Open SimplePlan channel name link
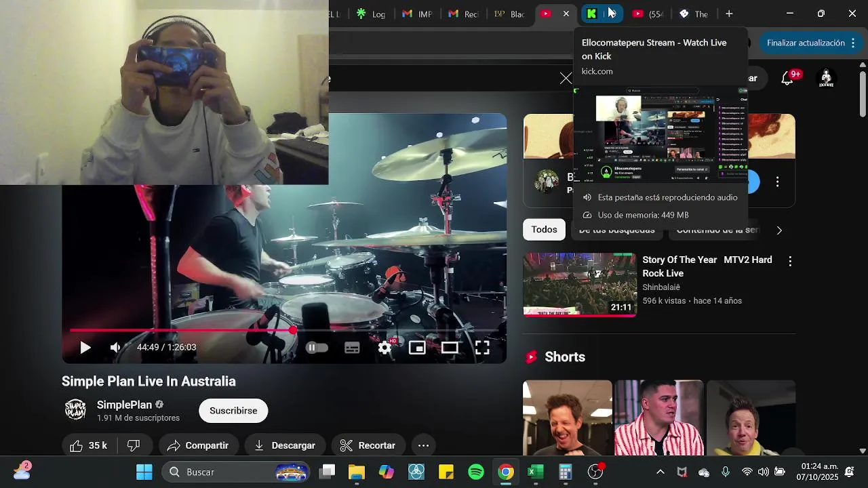 pyautogui.click(x=124, y=405)
